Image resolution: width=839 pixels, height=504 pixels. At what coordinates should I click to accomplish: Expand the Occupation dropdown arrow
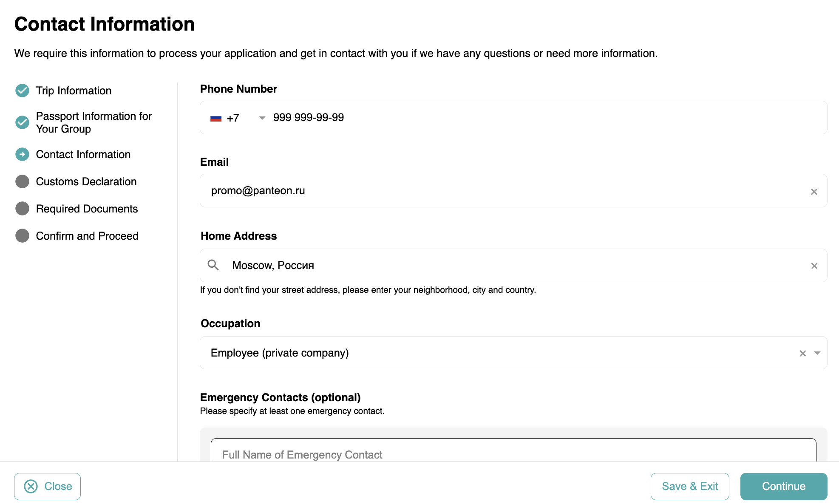(817, 353)
